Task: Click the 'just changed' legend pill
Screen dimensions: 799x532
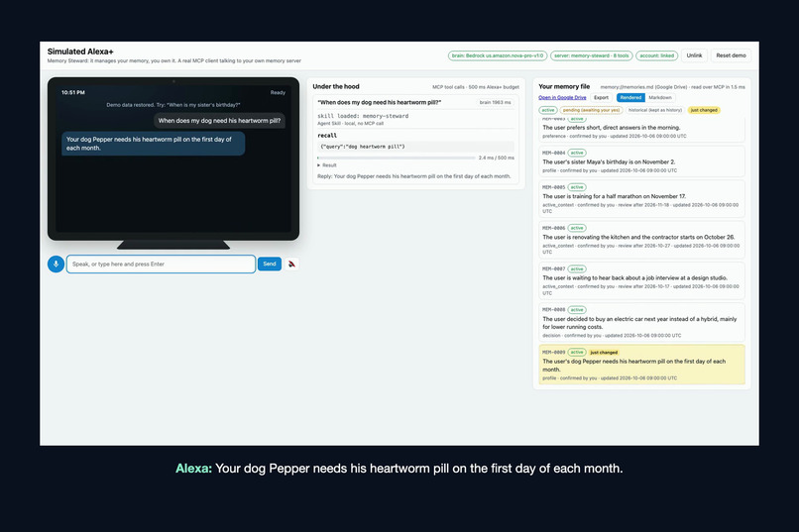Action: [704, 110]
